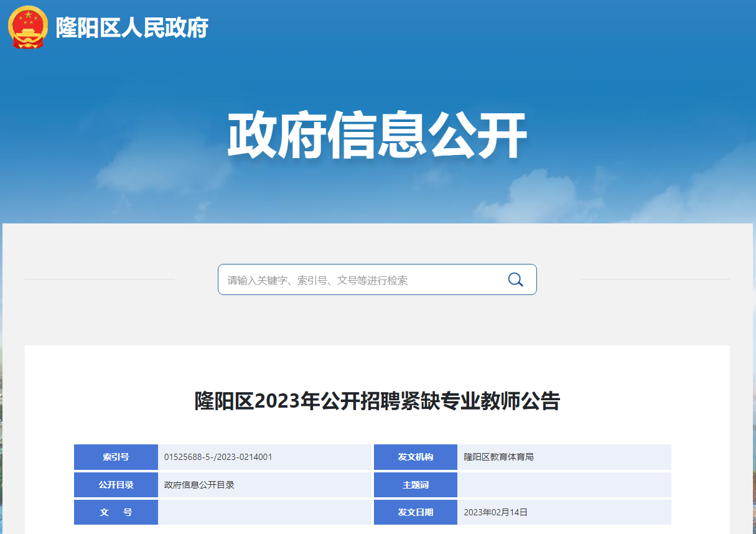
Task: Open 隆阳区人民政府 site title link
Action: (132, 27)
